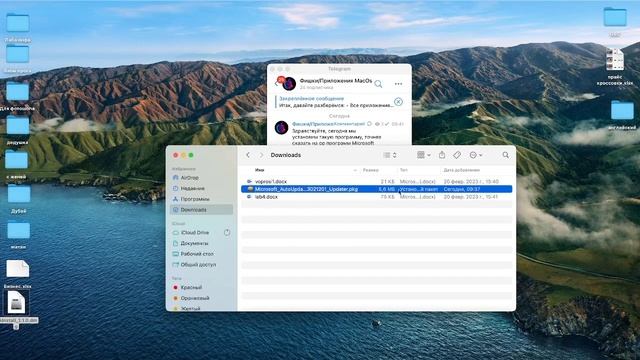
Task: Open Telegram three-dots more menu
Action: (398, 84)
